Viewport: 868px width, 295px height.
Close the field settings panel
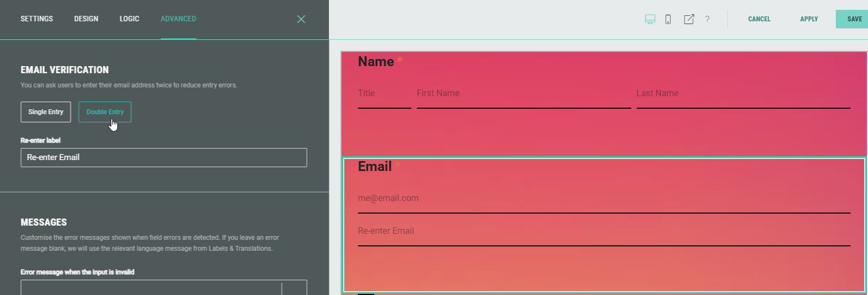click(301, 19)
